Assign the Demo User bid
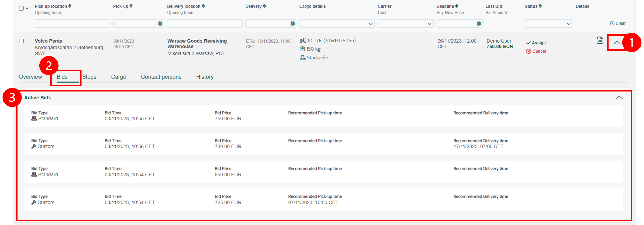Screen dimensions: 644x225 (x=536, y=43)
